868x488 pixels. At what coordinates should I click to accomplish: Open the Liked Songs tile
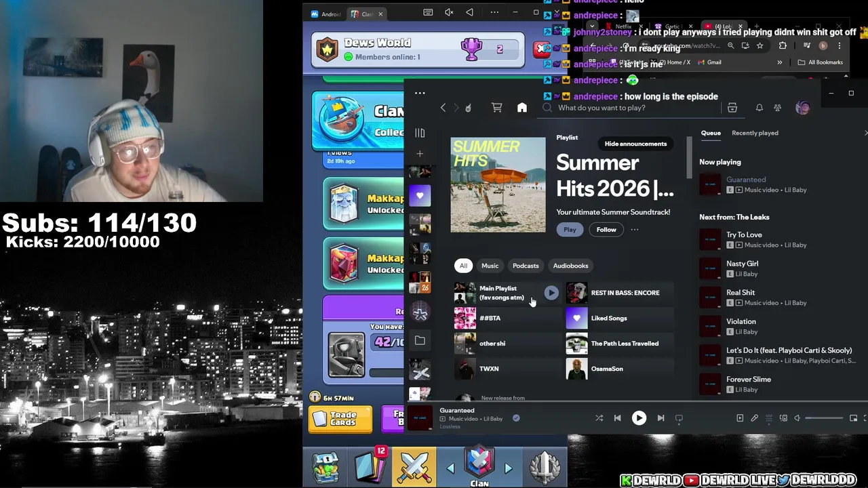tap(619, 318)
